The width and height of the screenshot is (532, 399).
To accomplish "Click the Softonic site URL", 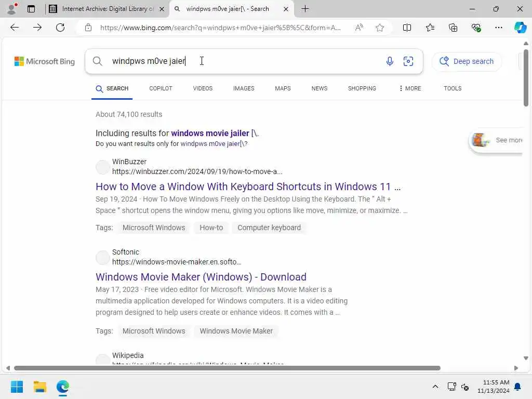I will click(x=177, y=262).
